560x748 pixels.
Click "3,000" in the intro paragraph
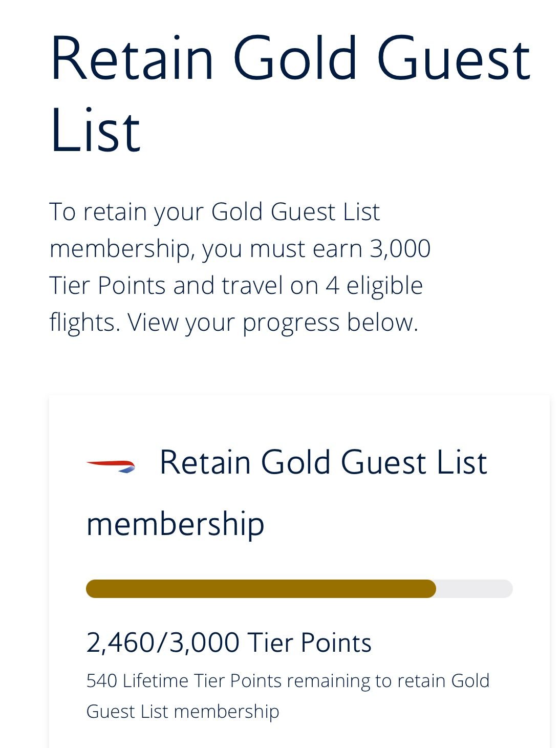(400, 249)
